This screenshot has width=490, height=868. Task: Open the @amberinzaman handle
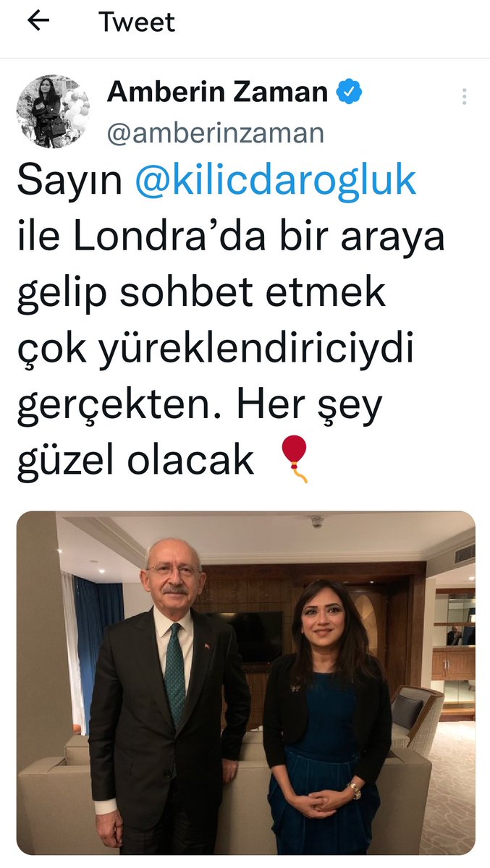216,132
